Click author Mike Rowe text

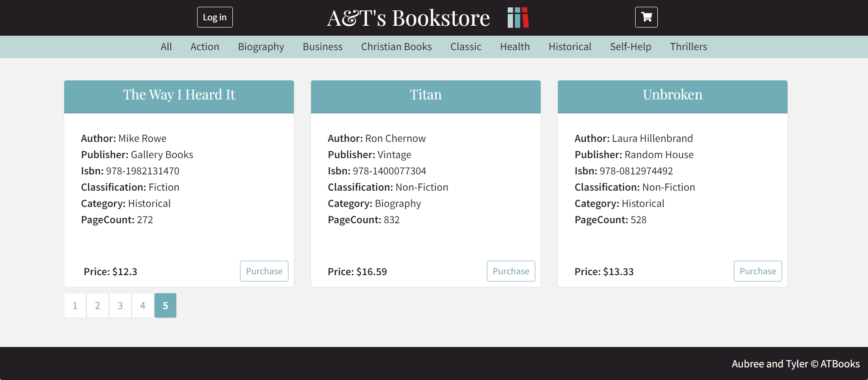coord(124,138)
